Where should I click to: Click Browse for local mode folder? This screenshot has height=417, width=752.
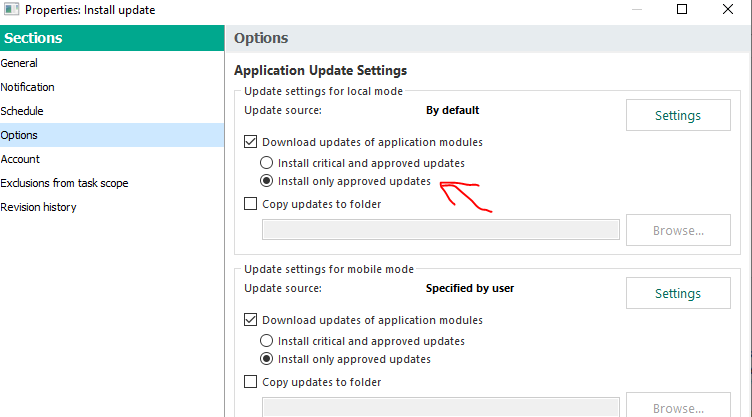tap(678, 230)
